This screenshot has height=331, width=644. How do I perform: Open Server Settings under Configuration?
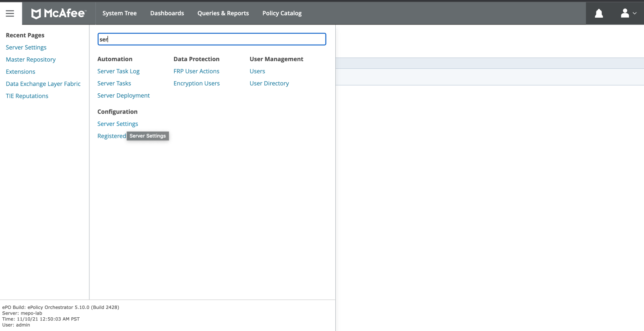pyautogui.click(x=118, y=124)
